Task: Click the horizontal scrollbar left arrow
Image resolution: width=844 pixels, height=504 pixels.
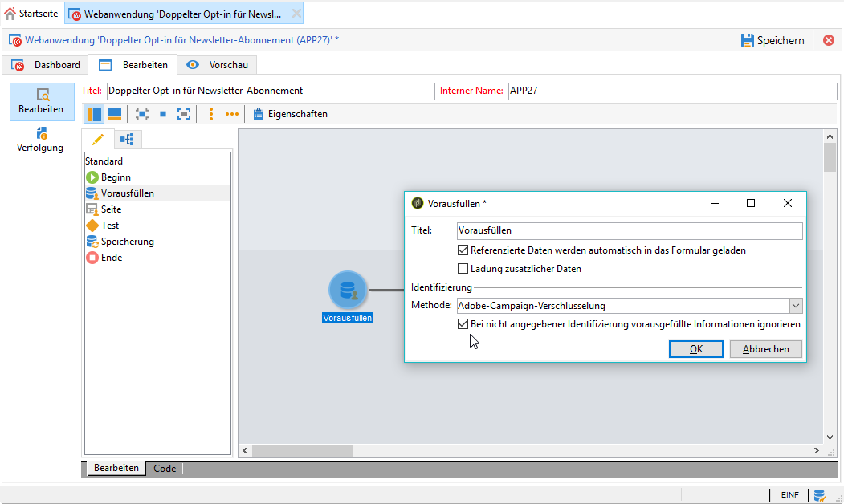Action: click(x=245, y=451)
